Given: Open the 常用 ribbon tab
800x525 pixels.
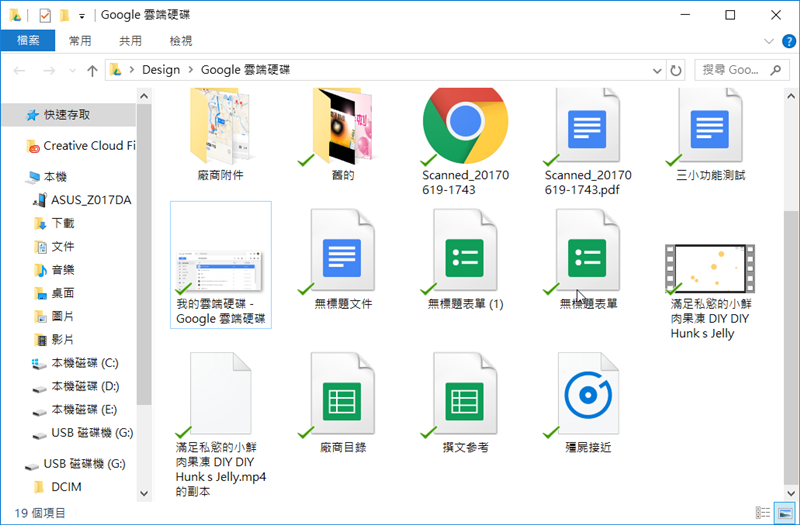Looking at the screenshot, I should pos(80,41).
